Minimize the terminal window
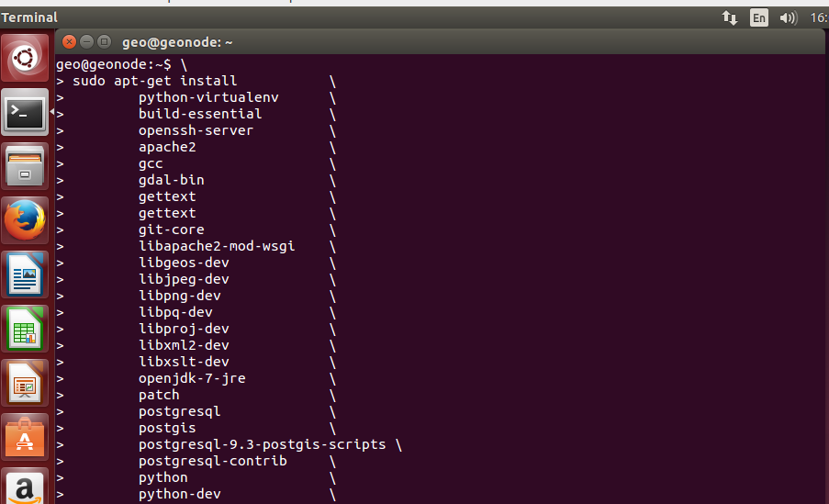Viewport: 829px width, 504px height. coord(86,42)
